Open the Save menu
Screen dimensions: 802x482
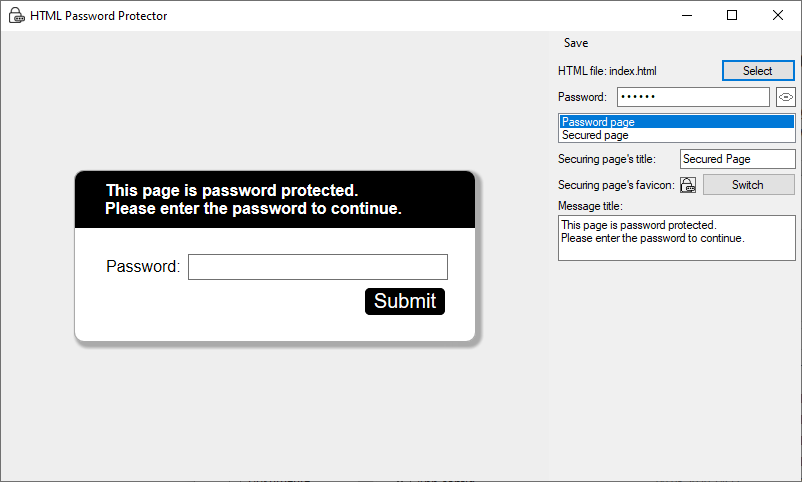(576, 43)
